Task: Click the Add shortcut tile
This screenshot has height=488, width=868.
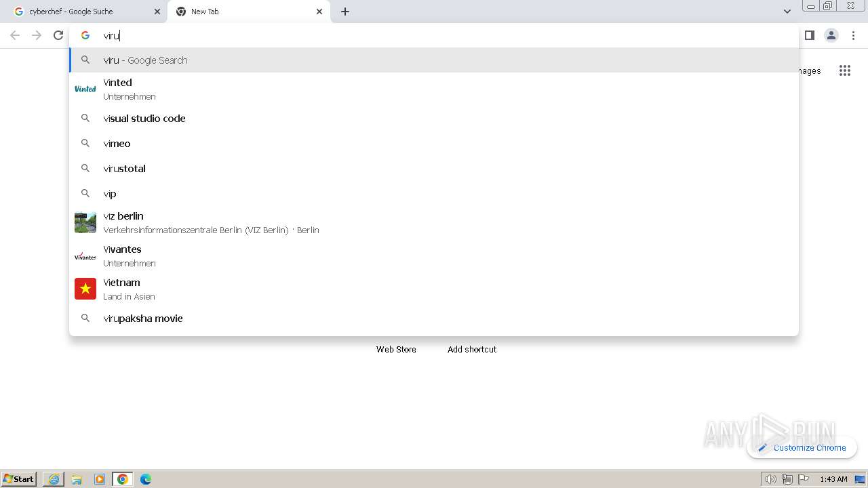Action: (472, 349)
